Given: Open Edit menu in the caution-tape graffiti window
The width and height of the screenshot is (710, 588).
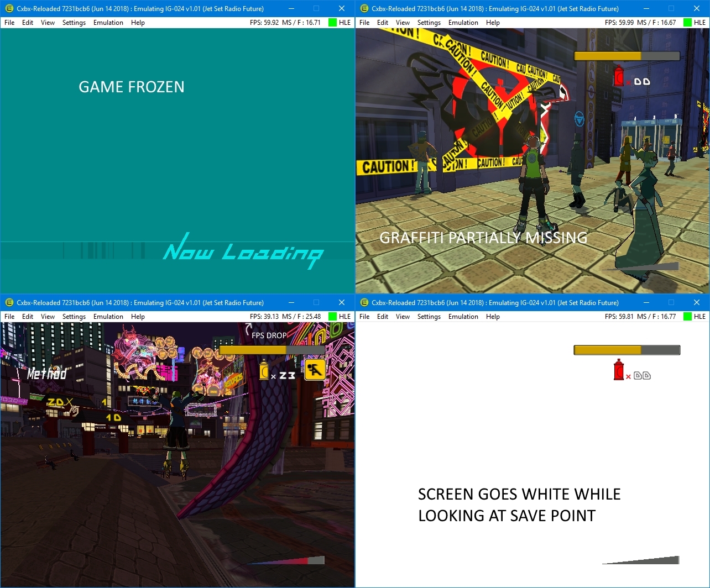Looking at the screenshot, I should point(383,23).
